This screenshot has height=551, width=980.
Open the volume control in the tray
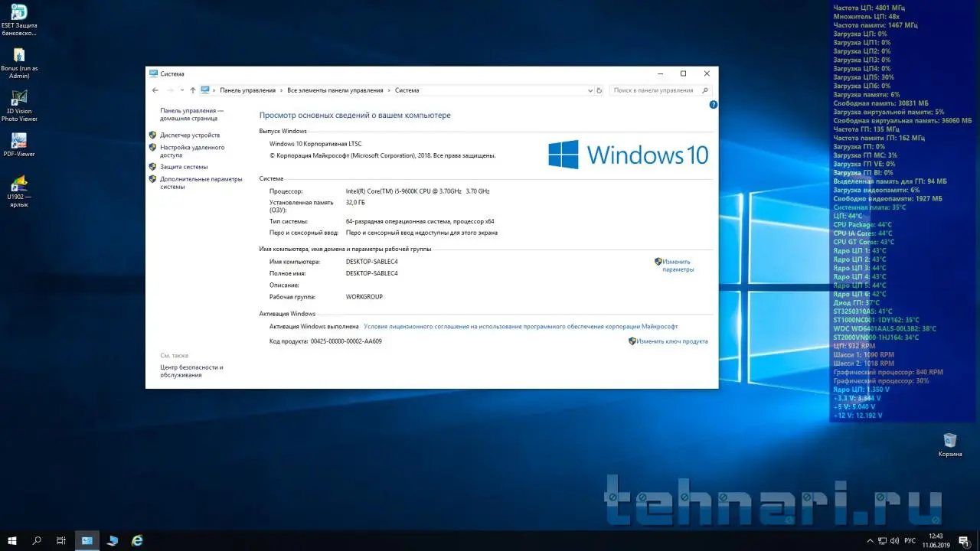click(894, 541)
